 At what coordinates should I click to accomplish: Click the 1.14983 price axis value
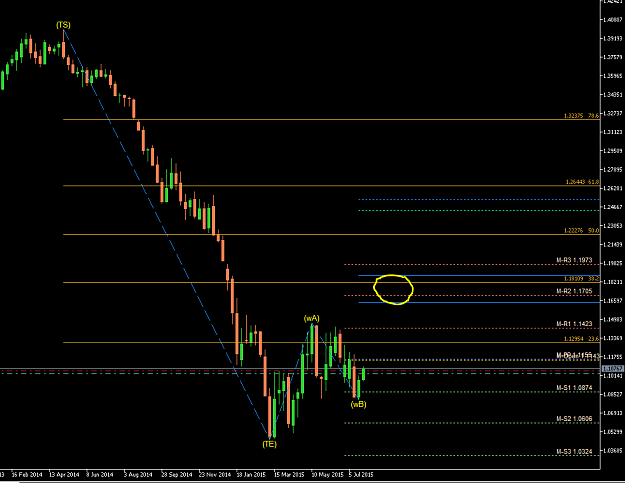613,319
